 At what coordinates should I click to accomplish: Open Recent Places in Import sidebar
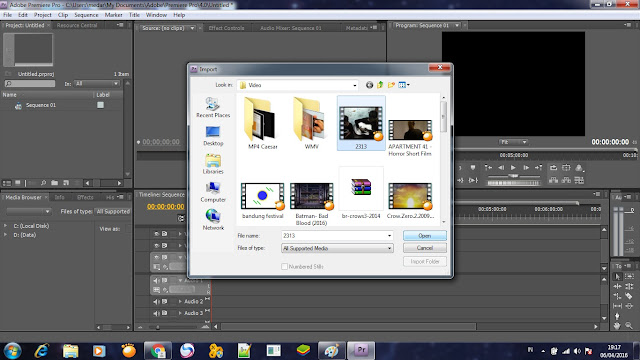pos(213,108)
